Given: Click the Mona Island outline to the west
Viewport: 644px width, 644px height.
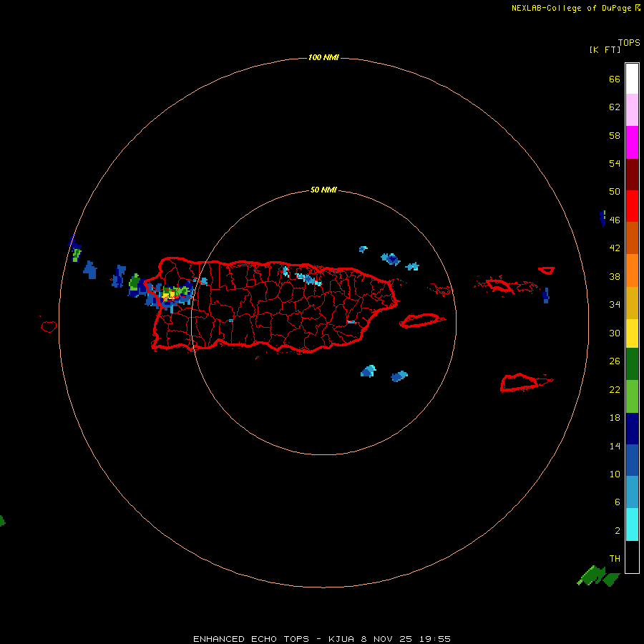Looking at the screenshot, I should 49,326.
